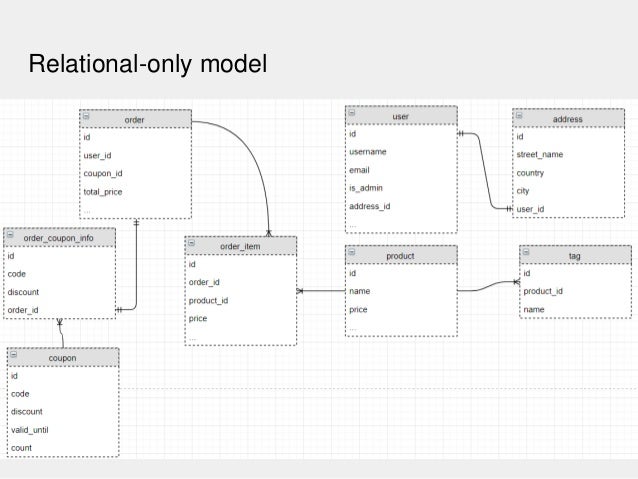
Task: Select street_name field in address table
Action: tap(568, 155)
